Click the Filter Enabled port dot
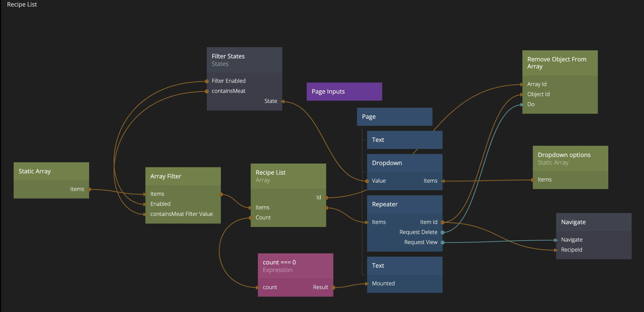The image size is (644, 312). coord(207,81)
